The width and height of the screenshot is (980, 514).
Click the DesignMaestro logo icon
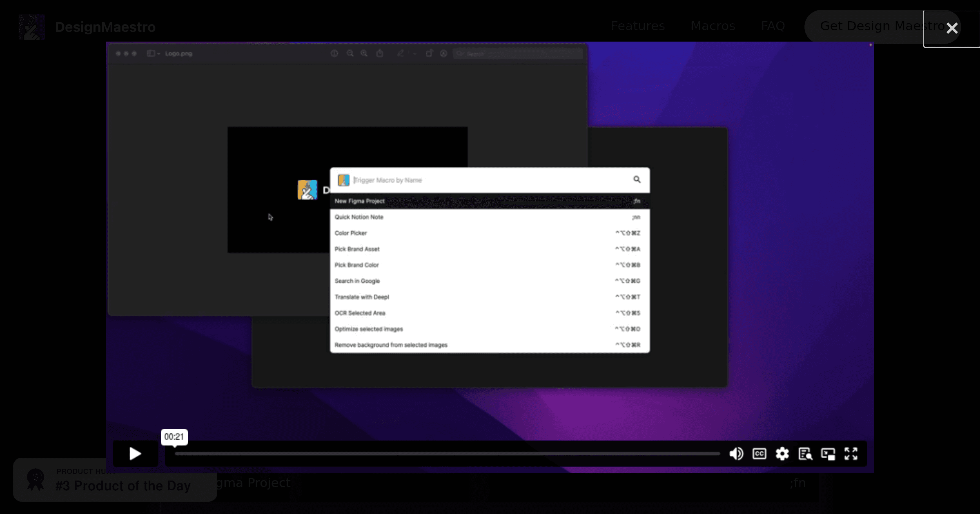[32, 27]
